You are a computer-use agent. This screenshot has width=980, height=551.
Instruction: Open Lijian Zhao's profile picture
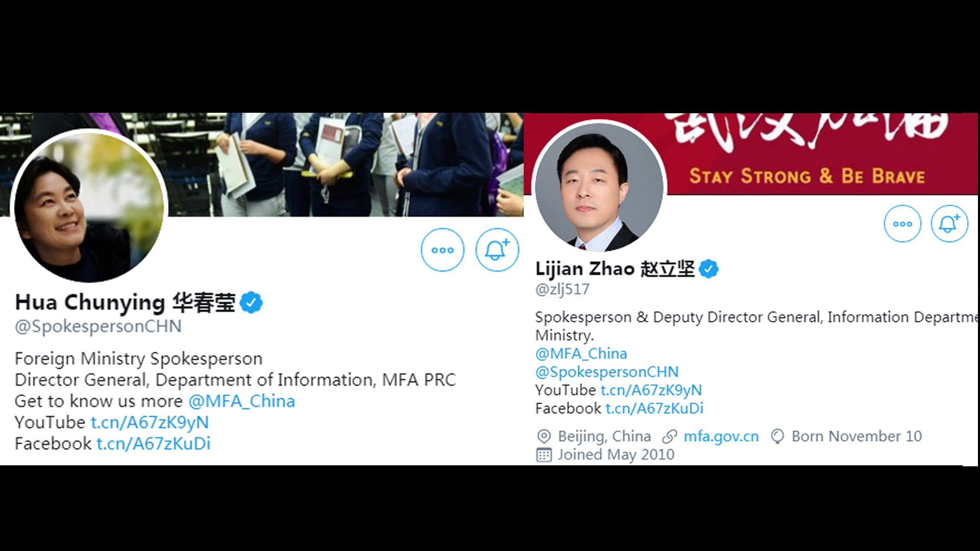click(599, 186)
